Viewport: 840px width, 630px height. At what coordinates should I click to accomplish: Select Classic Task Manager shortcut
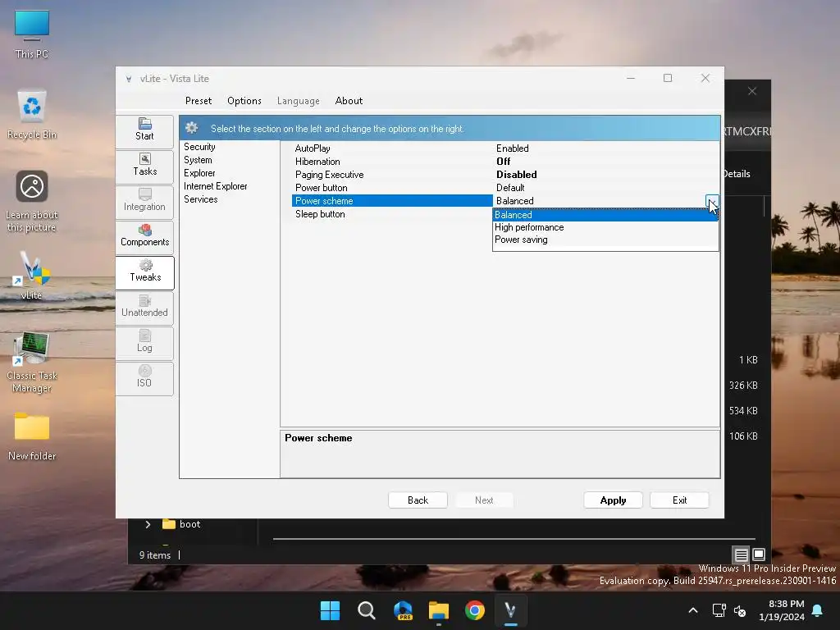click(x=32, y=362)
